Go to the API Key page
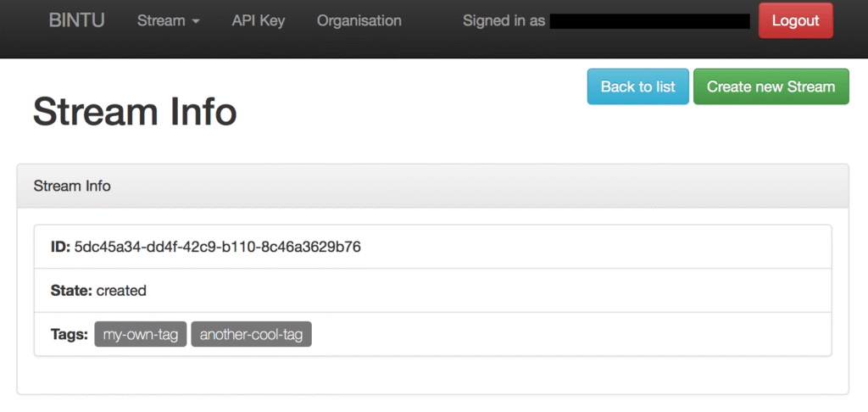 tap(258, 21)
